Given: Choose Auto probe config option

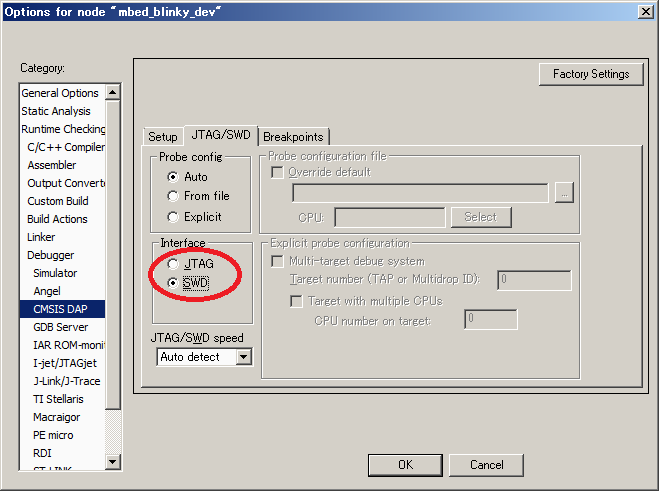Looking at the screenshot, I should pyautogui.click(x=174, y=177).
